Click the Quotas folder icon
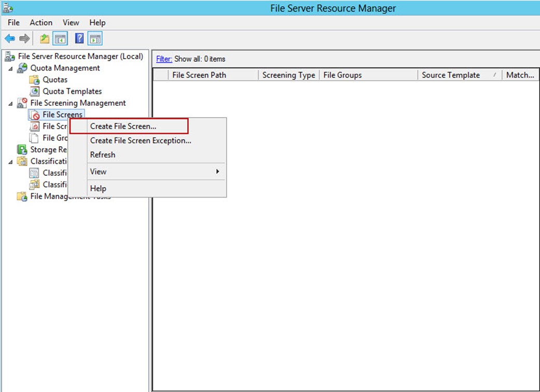The image size is (540, 392). 34,79
